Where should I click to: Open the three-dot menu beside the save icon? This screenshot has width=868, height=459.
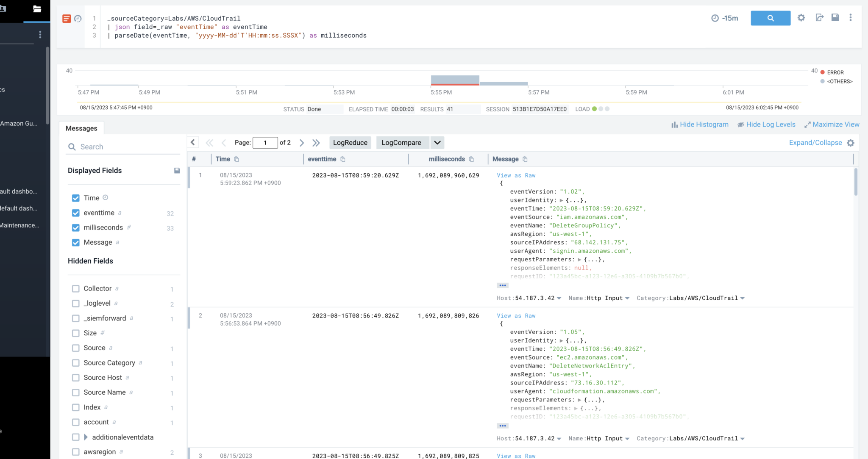click(850, 18)
